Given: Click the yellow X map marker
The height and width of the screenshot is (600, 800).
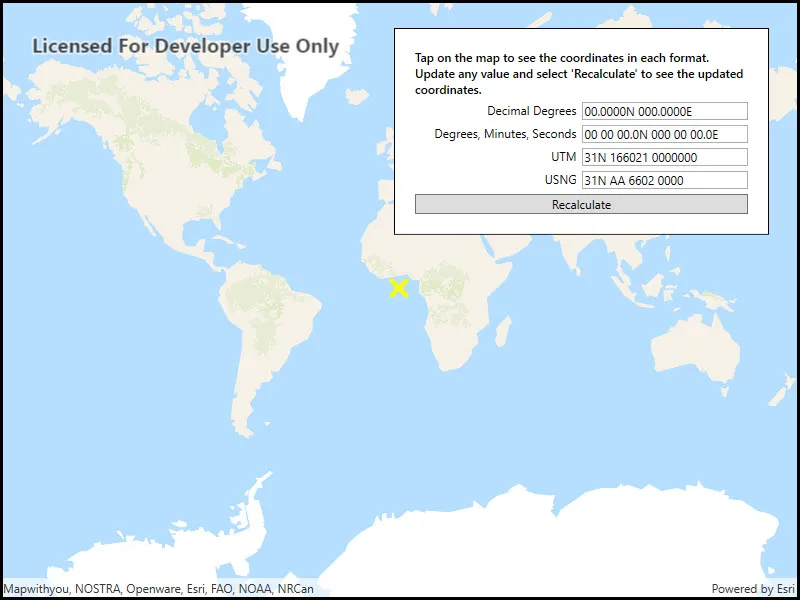Looking at the screenshot, I should (x=399, y=288).
